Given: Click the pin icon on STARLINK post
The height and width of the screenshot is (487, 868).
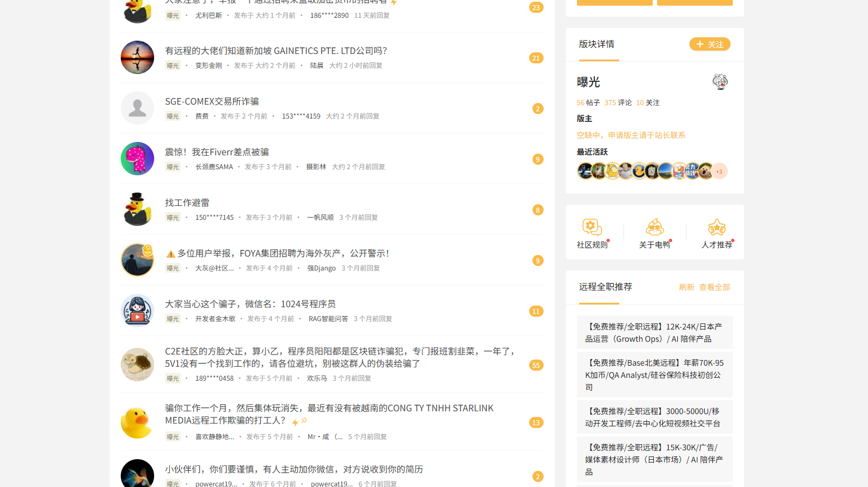Looking at the screenshot, I should coord(304,421).
